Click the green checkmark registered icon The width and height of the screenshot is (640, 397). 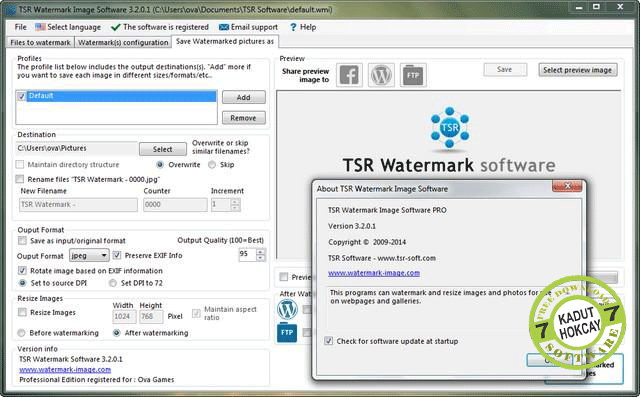(116, 27)
